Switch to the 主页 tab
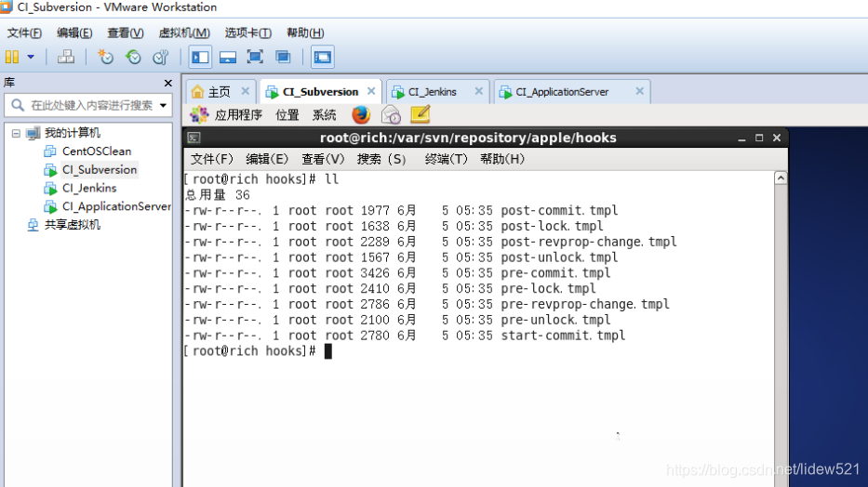The width and height of the screenshot is (868, 487). pos(220,92)
